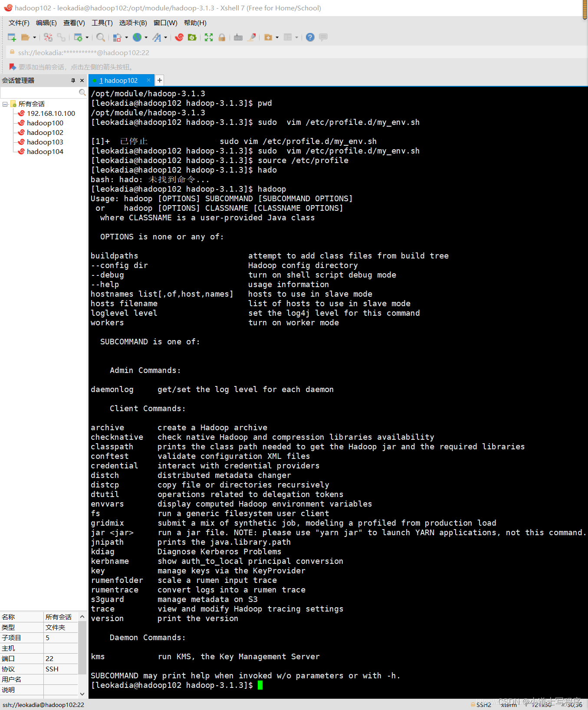The image size is (588, 710).
Task: Toggle full screen mode icon
Action: pyautogui.click(x=209, y=37)
